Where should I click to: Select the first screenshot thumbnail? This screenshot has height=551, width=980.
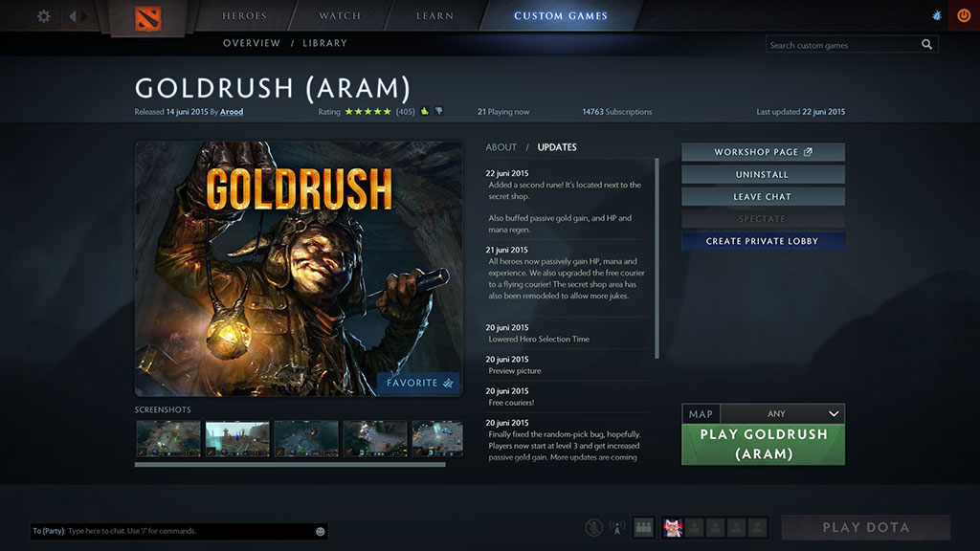pyautogui.click(x=168, y=438)
